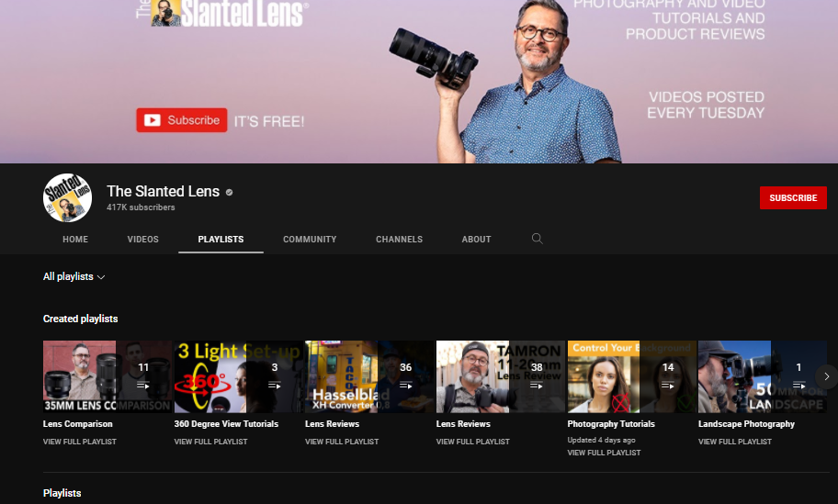The width and height of the screenshot is (838, 504).
Task: Click the Tamron 11-20mm Lens Review thumbnail
Action: coord(500,376)
